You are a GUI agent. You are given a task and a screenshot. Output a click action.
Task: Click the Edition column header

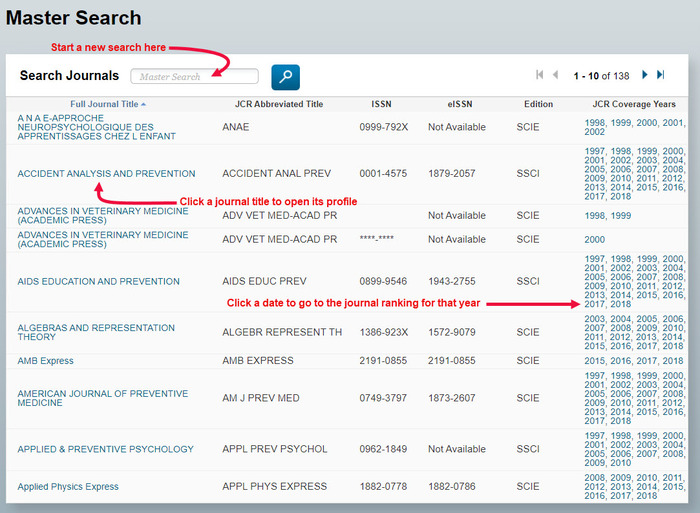click(x=538, y=104)
